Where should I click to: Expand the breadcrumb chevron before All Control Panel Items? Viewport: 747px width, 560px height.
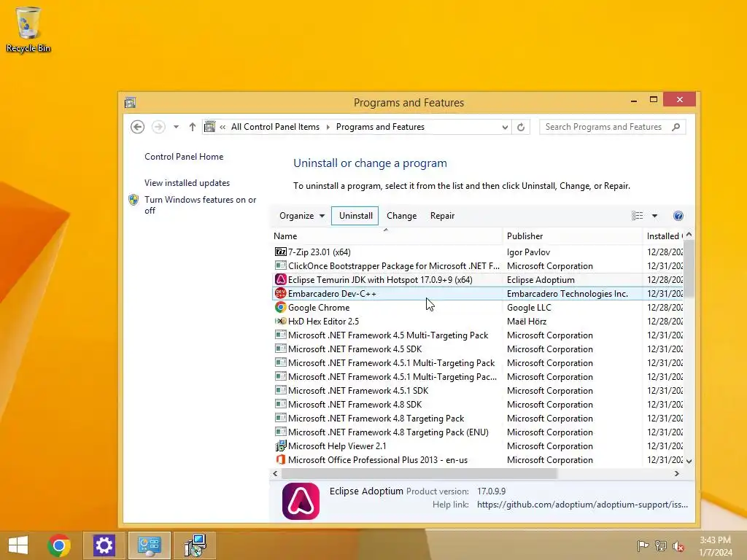click(222, 127)
